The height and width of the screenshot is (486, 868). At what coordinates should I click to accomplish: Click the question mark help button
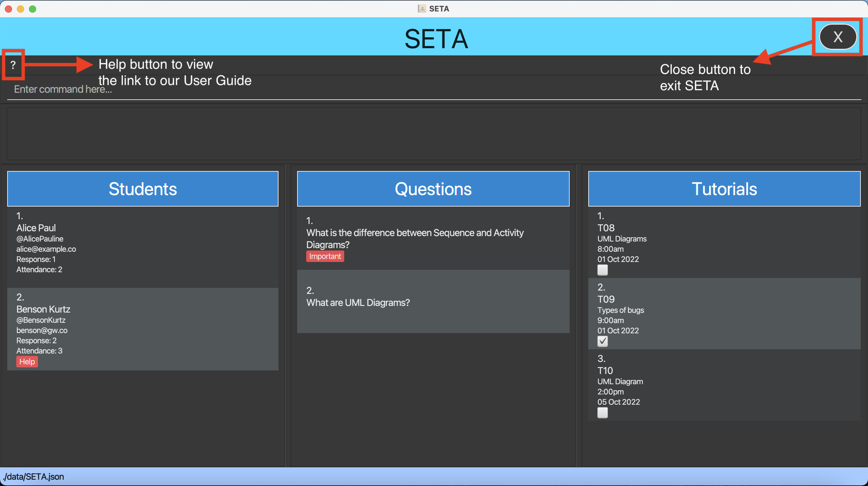13,65
